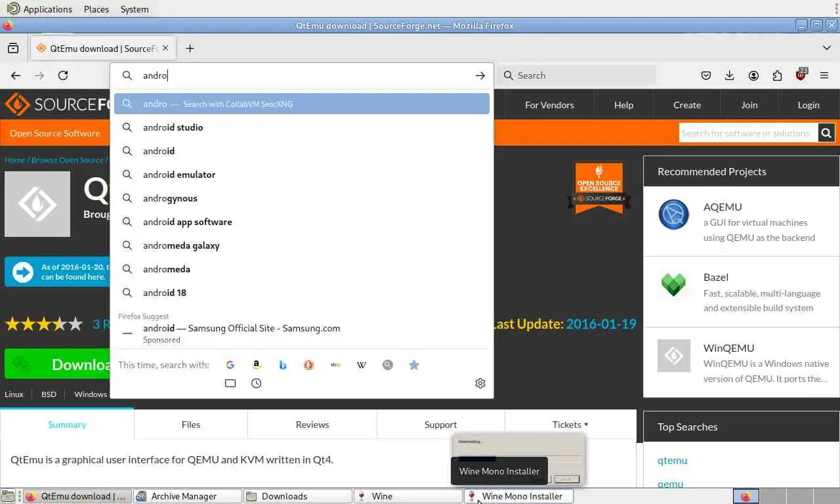Click the Create link

pyautogui.click(x=687, y=105)
